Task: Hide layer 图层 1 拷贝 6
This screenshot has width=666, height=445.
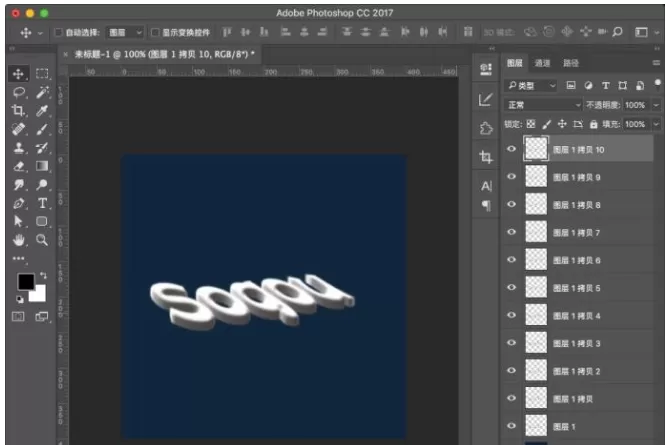Action: tap(512, 259)
